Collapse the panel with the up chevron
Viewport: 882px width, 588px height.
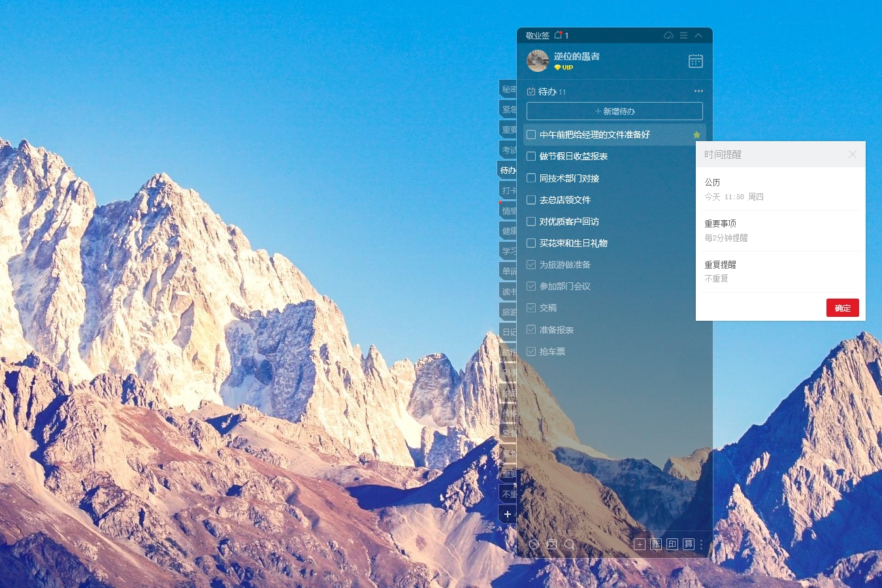(x=698, y=35)
